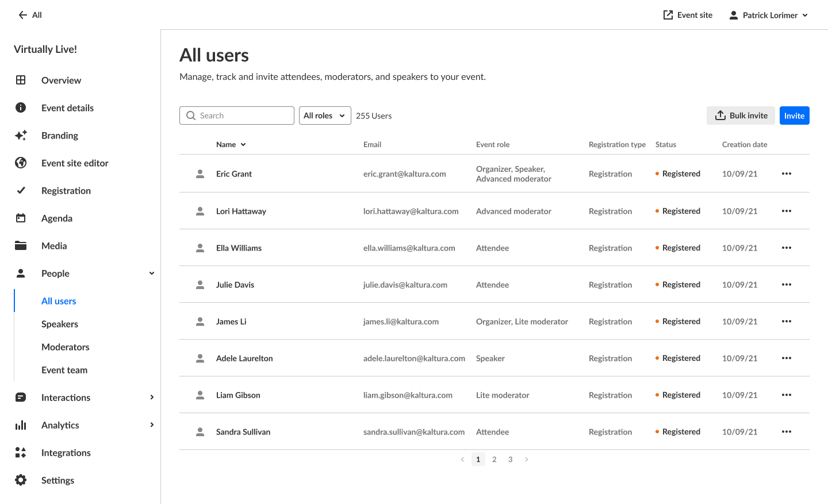
Task: Go to the Speakers page in sidebar
Action: click(60, 324)
